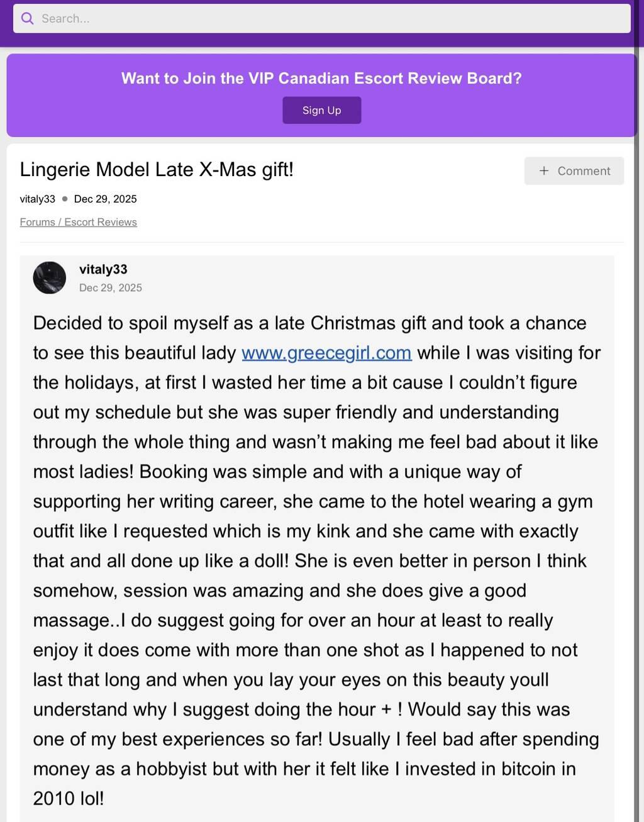
Task: Open bold vitaly33 username in post header
Action: (103, 270)
